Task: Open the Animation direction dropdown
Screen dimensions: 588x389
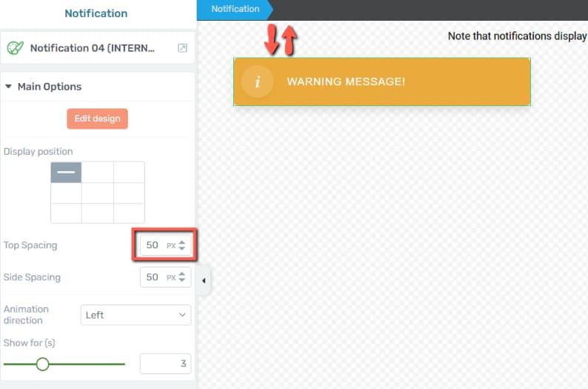Action: (136, 315)
